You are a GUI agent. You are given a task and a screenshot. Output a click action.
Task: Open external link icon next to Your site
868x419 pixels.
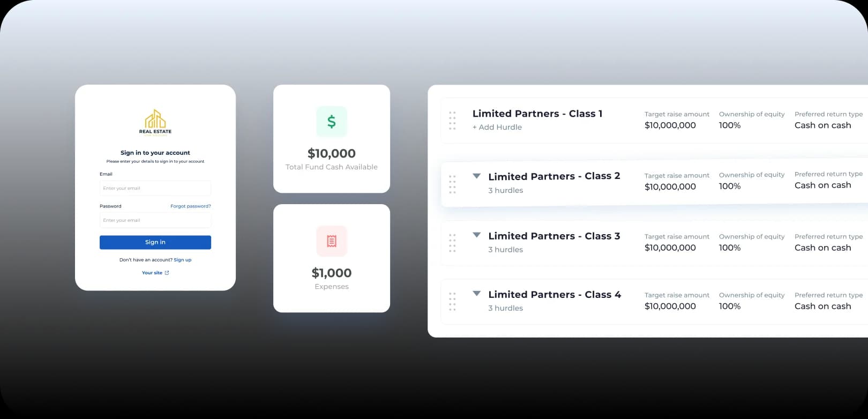[167, 273]
